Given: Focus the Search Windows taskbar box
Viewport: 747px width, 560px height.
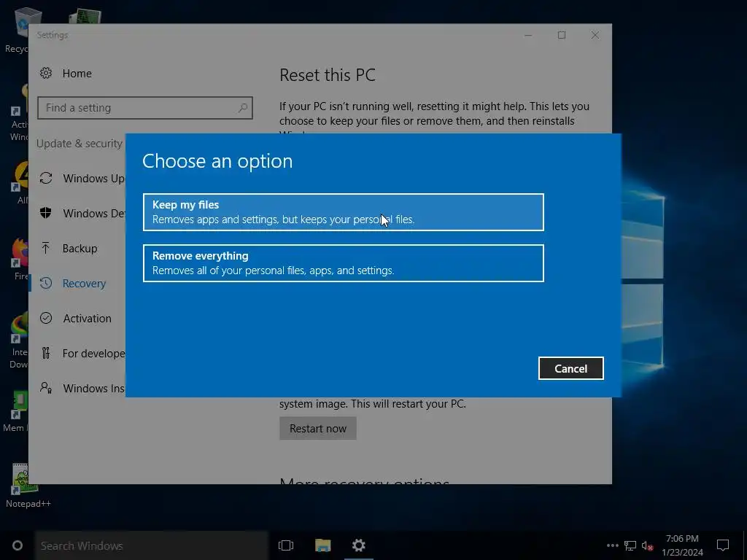Looking at the screenshot, I should 152,545.
